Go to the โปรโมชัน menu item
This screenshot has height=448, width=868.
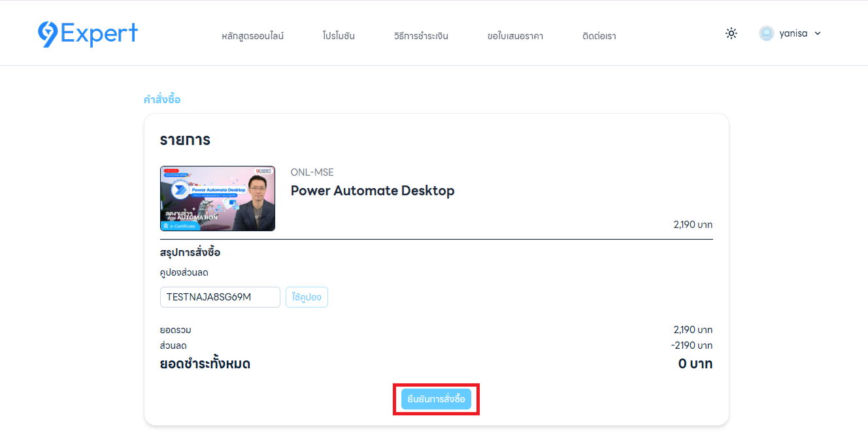[339, 36]
